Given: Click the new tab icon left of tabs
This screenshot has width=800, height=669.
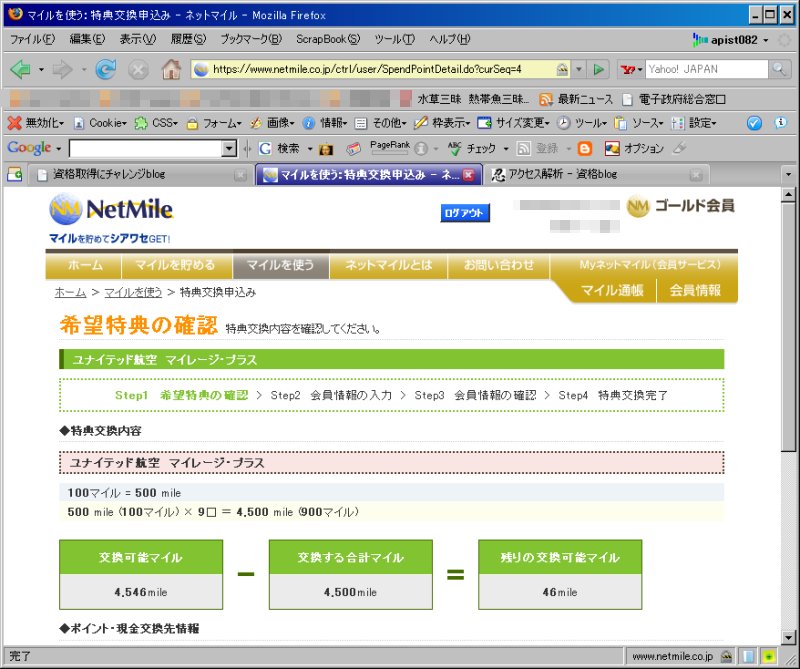Looking at the screenshot, I should tap(15, 175).
